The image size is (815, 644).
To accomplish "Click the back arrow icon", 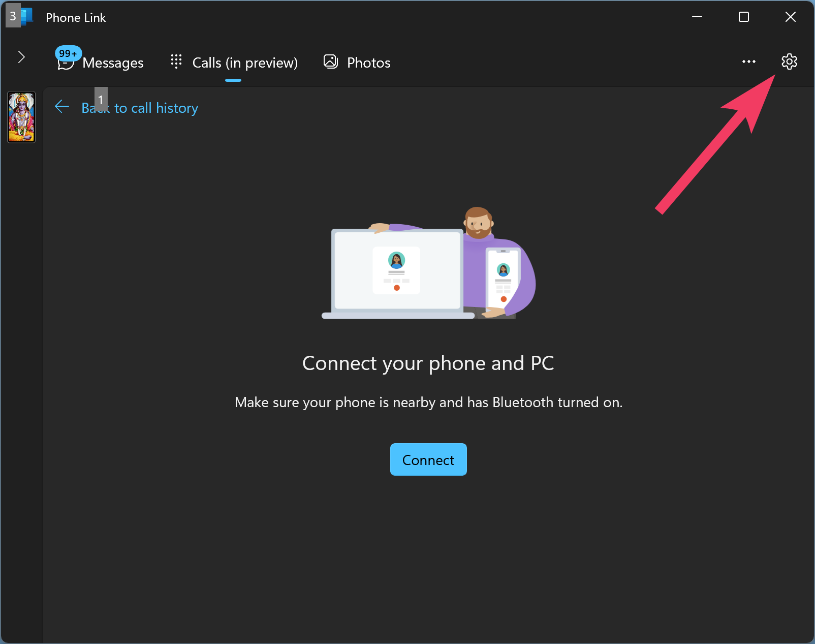I will tap(62, 107).
